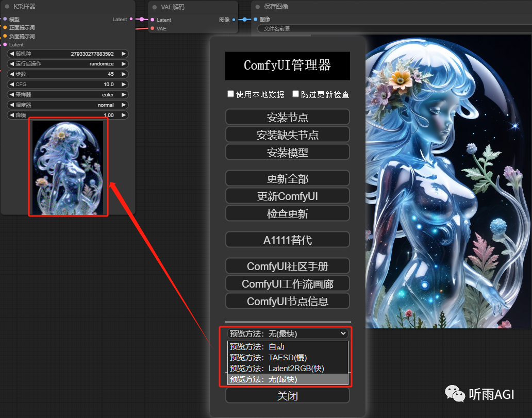Click the Latent output socket on K采样器
Viewport: 532px width, 418px height.
point(131,19)
